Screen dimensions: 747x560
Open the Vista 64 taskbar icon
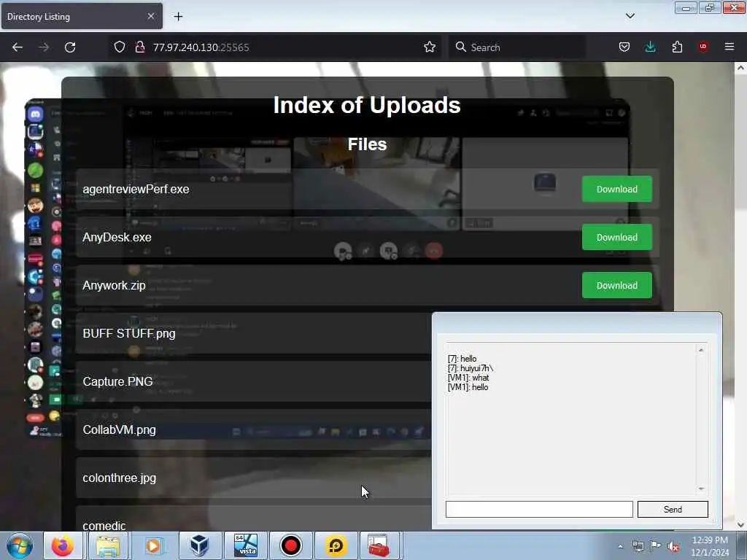tap(246, 545)
